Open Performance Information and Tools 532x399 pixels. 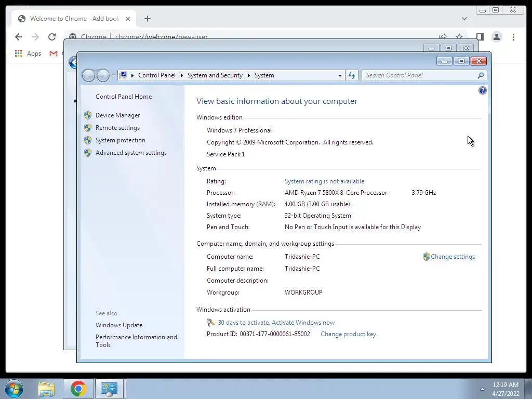(136, 341)
